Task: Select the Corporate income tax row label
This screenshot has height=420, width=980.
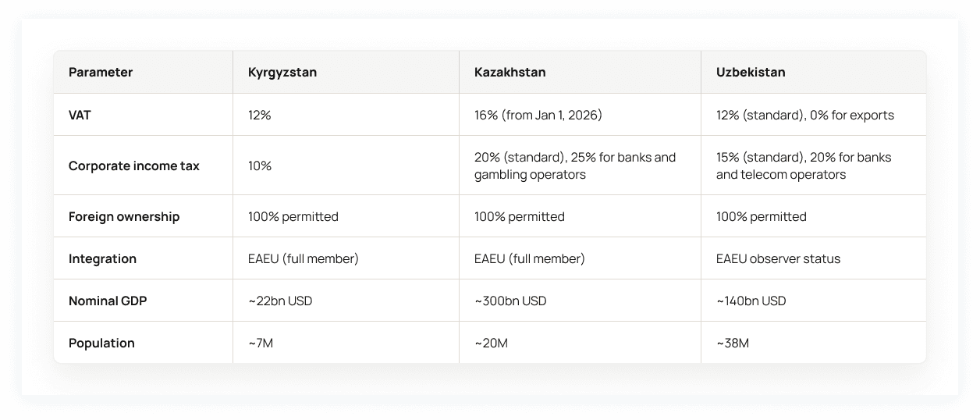Action: coord(134,166)
